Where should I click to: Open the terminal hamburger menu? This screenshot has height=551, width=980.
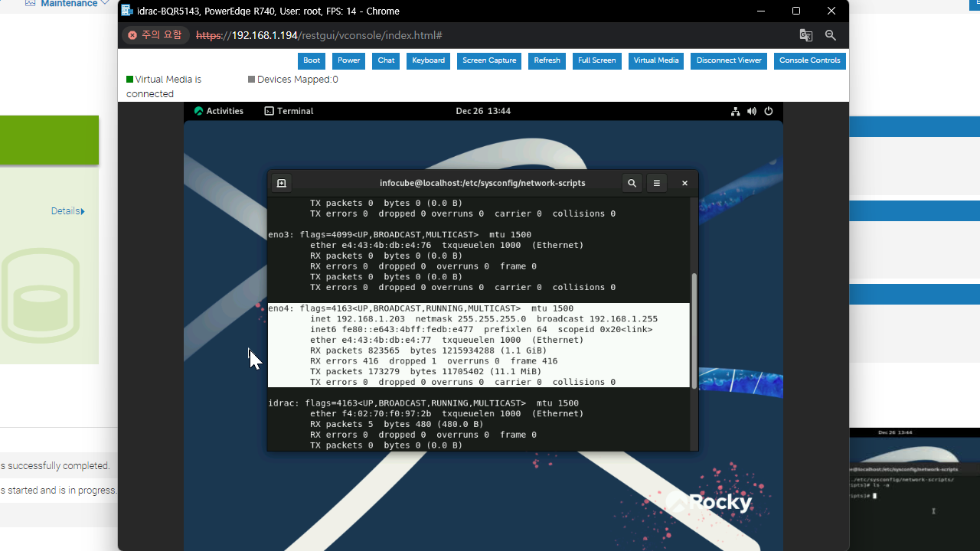[x=656, y=183]
